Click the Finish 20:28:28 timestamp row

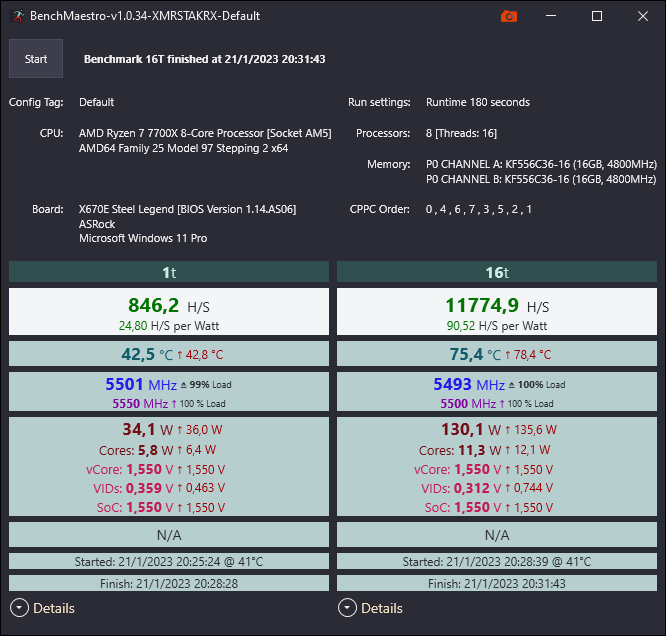pyautogui.click(x=169, y=583)
